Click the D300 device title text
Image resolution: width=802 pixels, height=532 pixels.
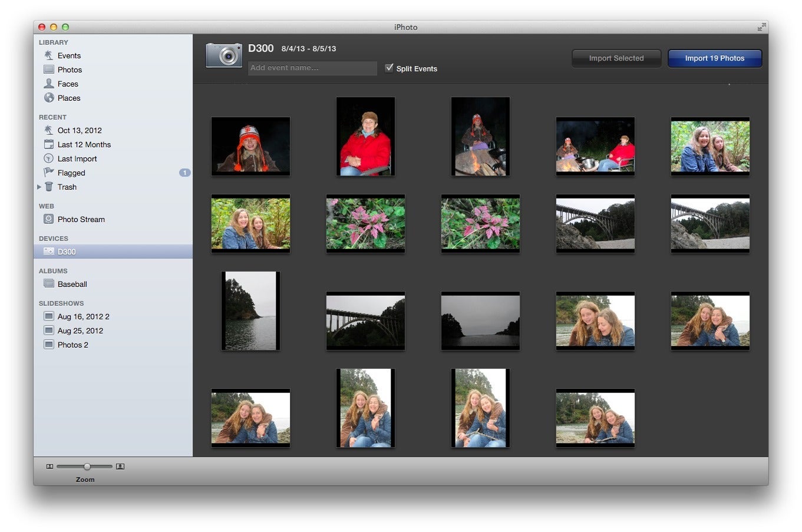coord(260,48)
